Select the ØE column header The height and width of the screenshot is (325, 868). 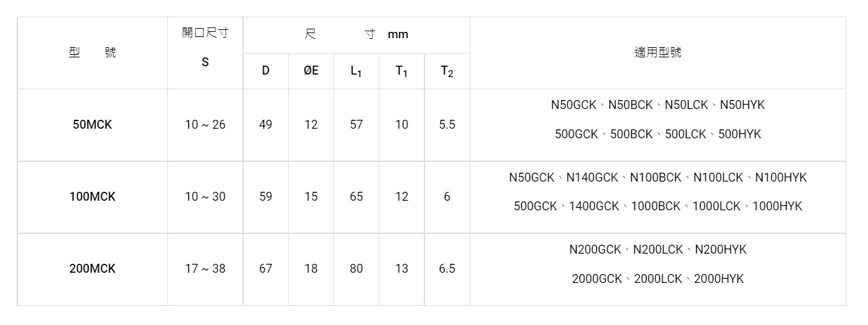[311, 71]
